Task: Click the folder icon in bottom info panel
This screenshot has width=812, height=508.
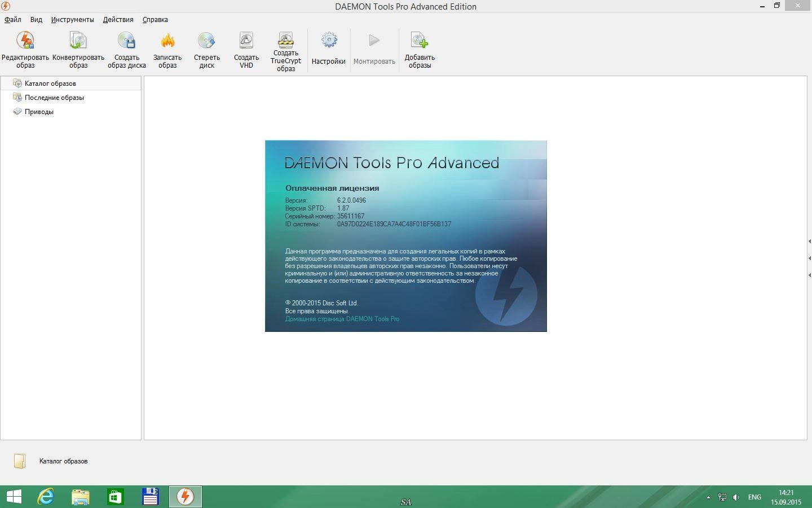Action: click(x=20, y=461)
